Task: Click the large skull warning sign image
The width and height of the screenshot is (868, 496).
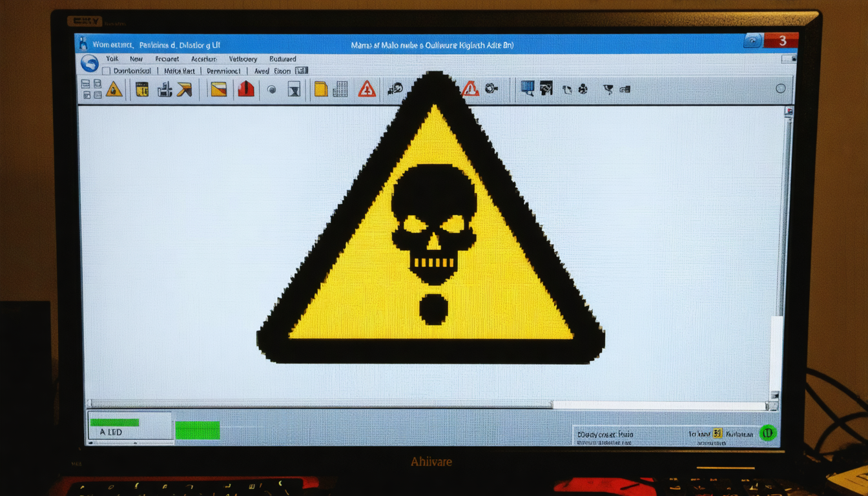Action: 431,232
